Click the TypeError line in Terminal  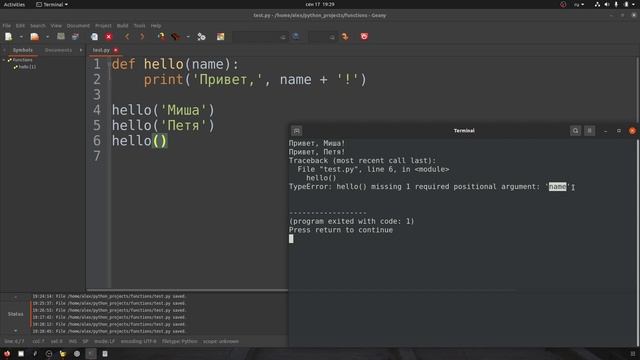429,187
